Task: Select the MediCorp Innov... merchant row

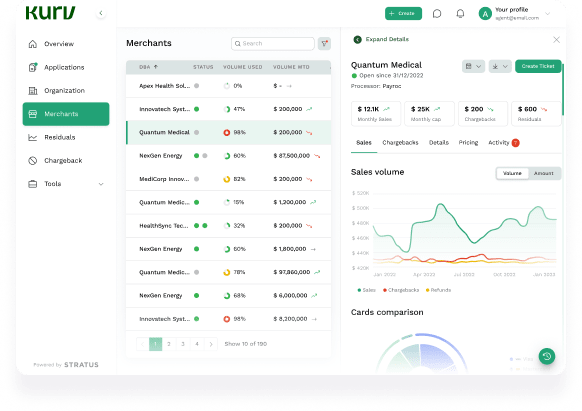Action: click(228, 179)
